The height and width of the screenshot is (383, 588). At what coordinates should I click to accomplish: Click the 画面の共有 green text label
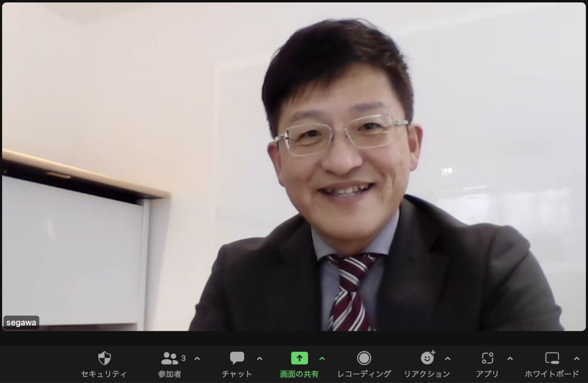coord(299,374)
